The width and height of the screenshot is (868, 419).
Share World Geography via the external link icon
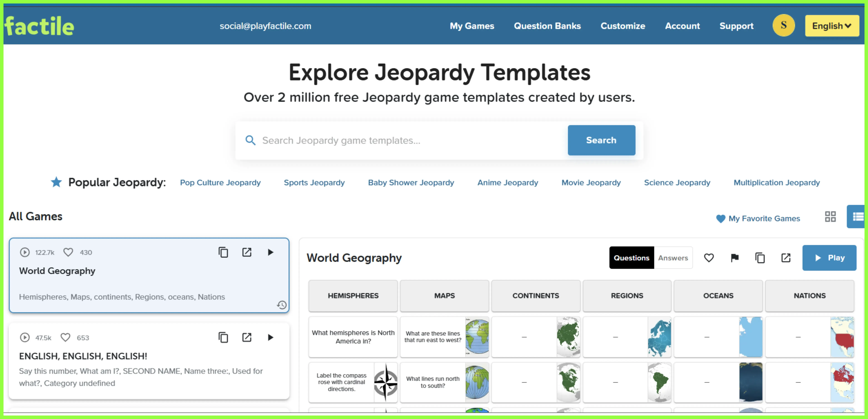click(785, 258)
